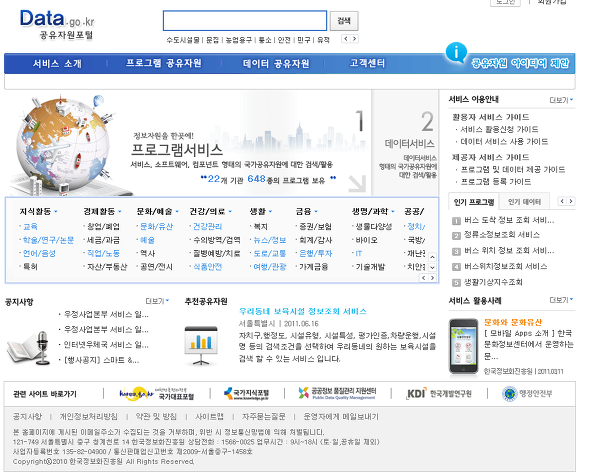This screenshot has height=473, width=590.
Task: Open 공유자원 아이디어 제안 link
Action: (x=520, y=63)
